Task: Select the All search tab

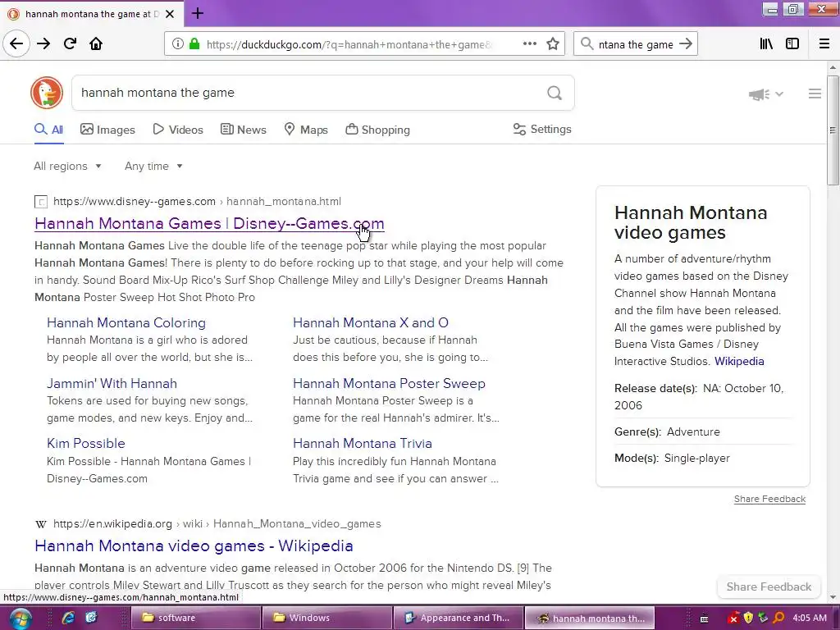Action: 48,130
